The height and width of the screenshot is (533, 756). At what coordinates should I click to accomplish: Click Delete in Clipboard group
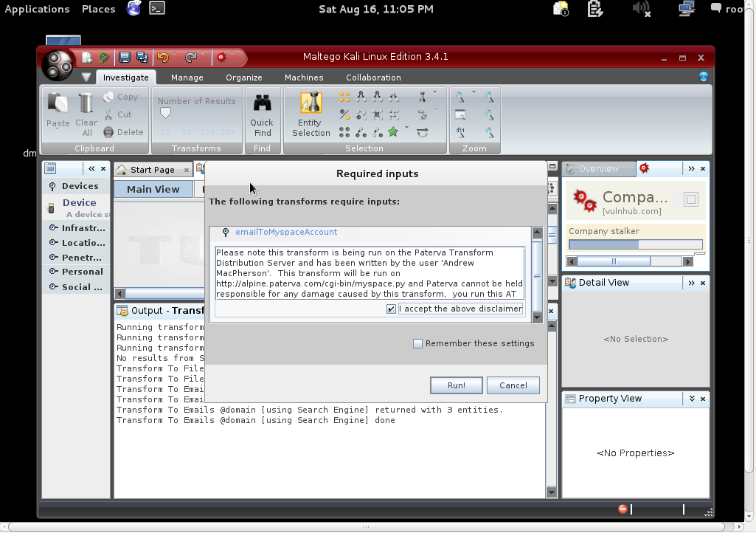124,132
